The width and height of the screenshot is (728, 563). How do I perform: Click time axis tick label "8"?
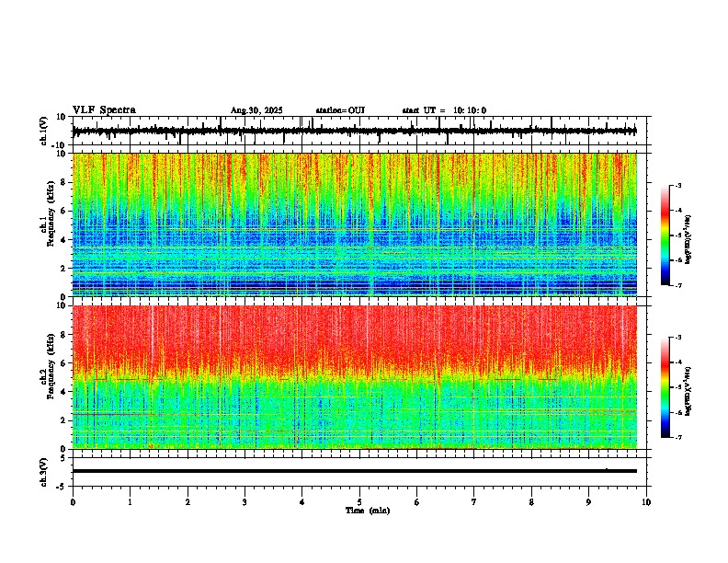[531, 502]
